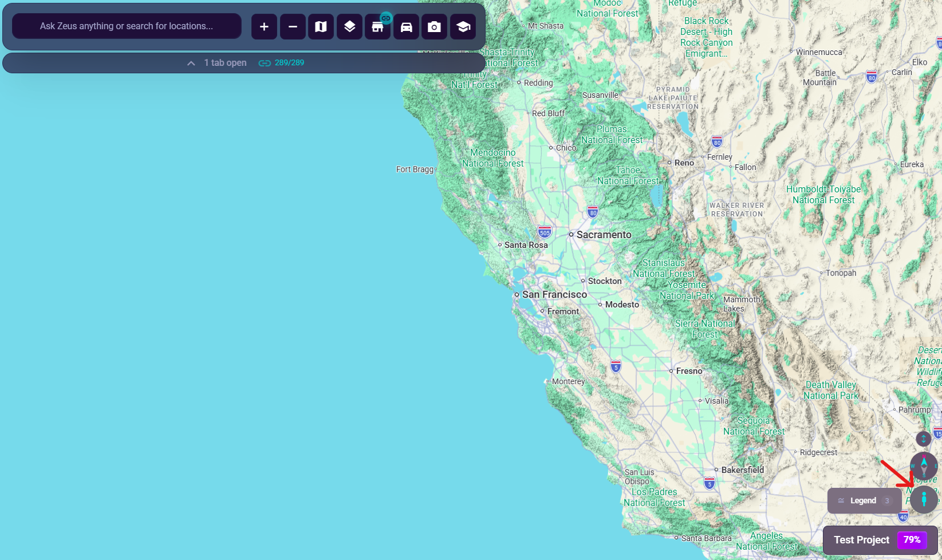Screen dimensions: 942x560
Task: Click the Fresno city label
Action: pyautogui.click(x=689, y=371)
